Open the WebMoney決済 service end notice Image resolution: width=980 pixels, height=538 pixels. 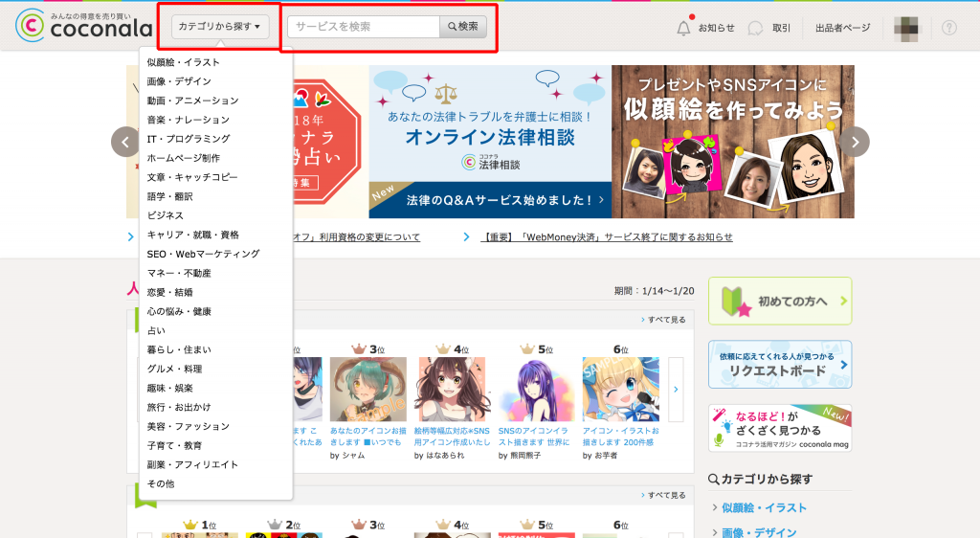606,237
